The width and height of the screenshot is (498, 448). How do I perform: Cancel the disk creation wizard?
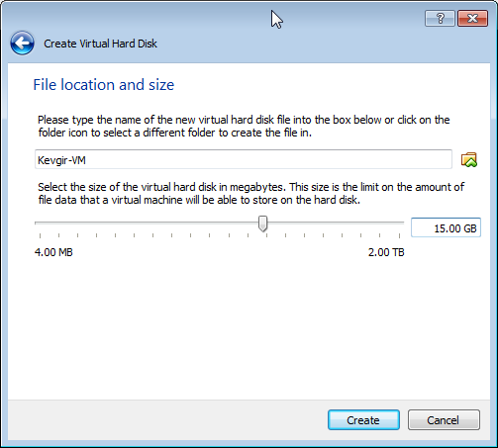tap(444, 420)
